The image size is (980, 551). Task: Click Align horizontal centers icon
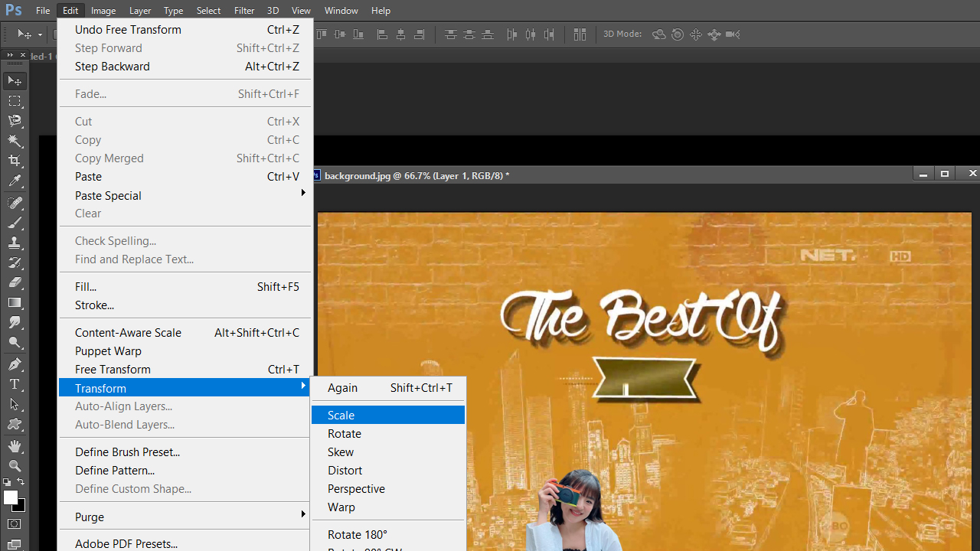[400, 34]
